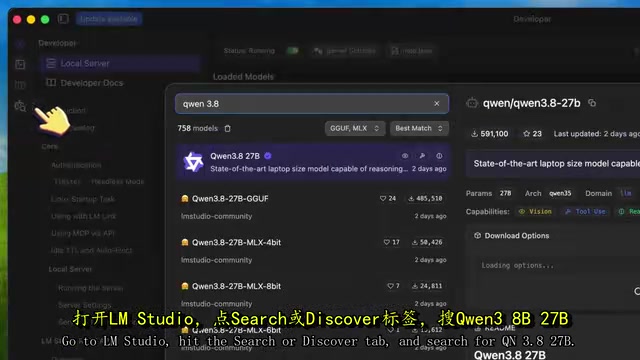Screen dimensions: 640x360
Task: Click the Qwen logo thumbnail in results
Action: (x=193, y=162)
